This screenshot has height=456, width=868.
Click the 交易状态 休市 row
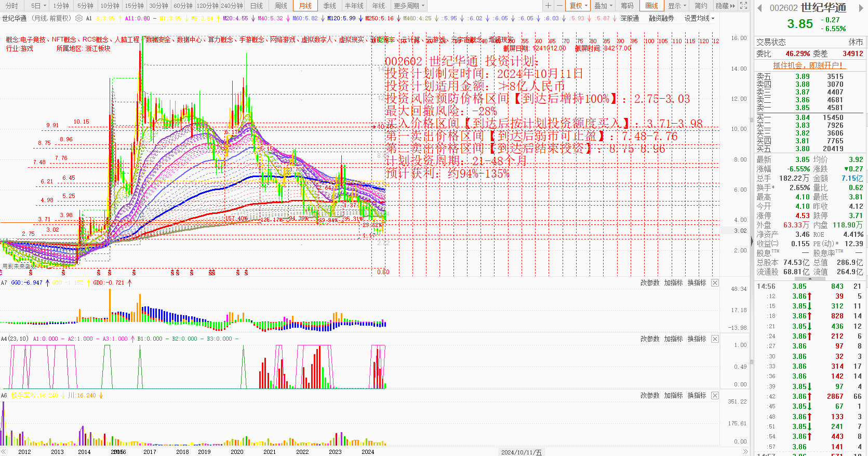pos(809,42)
